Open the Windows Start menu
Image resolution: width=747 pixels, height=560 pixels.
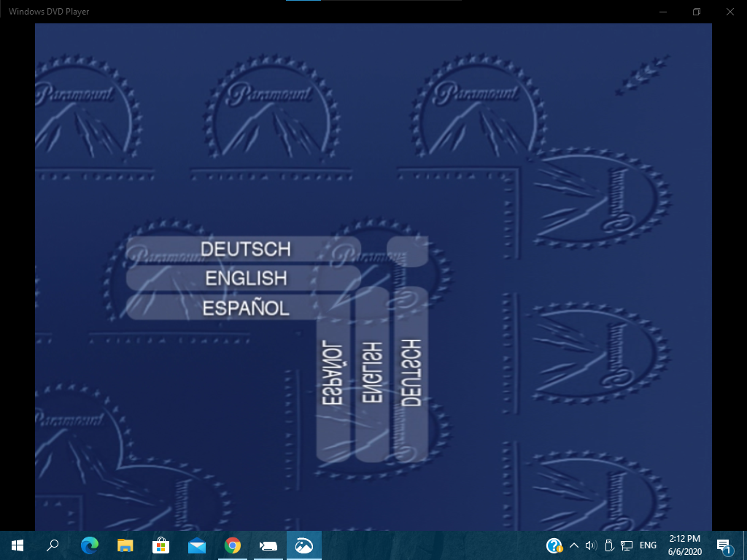pyautogui.click(x=18, y=545)
